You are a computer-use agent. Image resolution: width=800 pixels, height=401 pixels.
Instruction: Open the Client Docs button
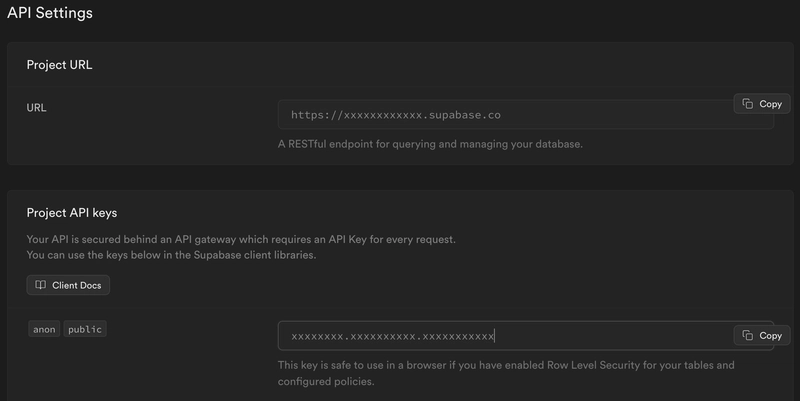68,285
